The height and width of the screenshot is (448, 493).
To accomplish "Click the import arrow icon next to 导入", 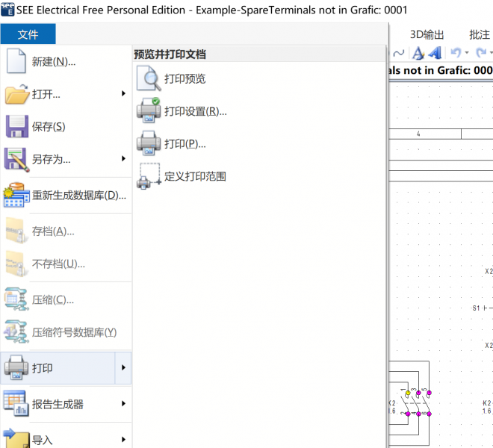I will [x=16, y=438].
